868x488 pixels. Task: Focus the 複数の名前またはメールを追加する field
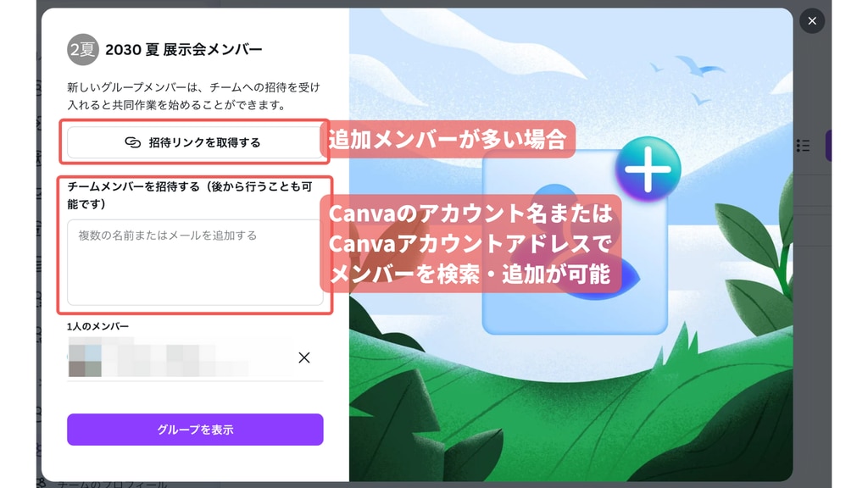point(195,263)
